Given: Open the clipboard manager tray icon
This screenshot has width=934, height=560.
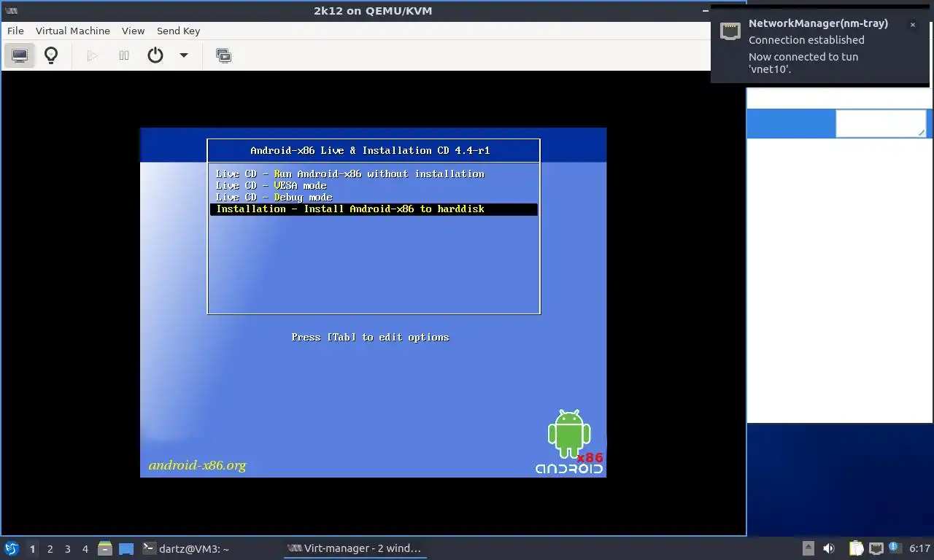Looking at the screenshot, I should [856, 548].
